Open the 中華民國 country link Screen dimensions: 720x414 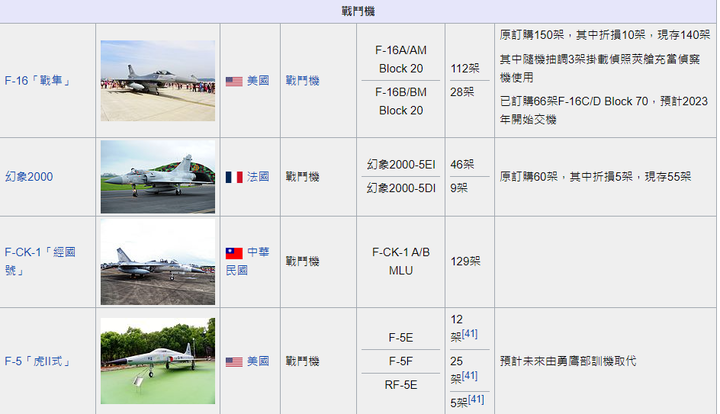[x=248, y=261]
